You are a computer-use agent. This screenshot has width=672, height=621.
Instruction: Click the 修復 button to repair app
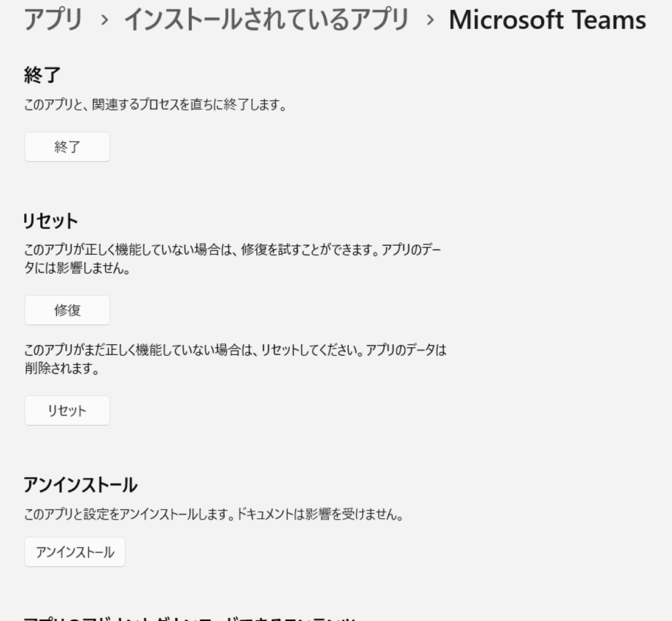click(68, 310)
